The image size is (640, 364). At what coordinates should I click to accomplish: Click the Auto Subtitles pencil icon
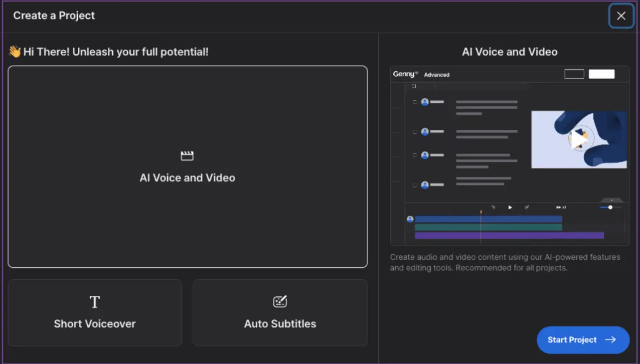(x=280, y=301)
